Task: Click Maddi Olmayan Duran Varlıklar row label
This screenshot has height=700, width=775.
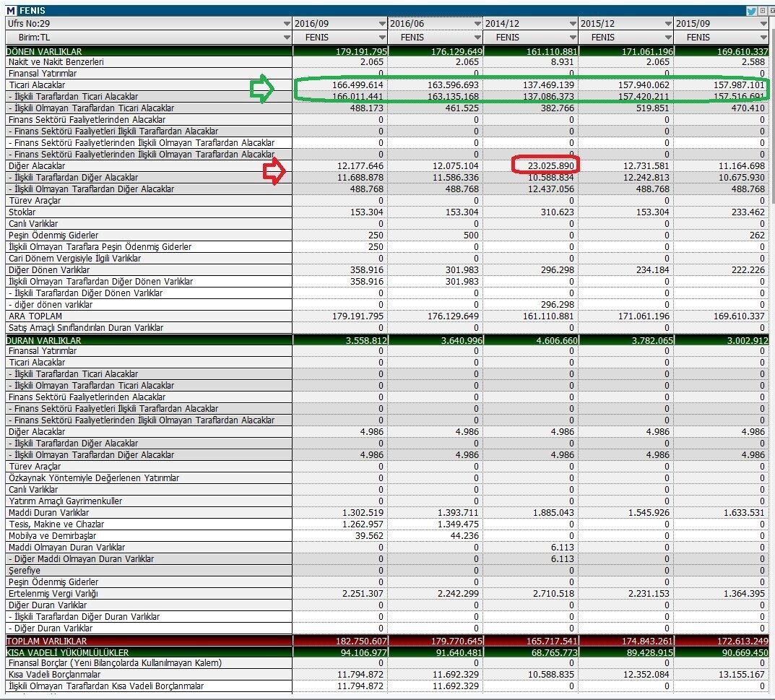Action: pyautogui.click(x=66, y=548)
